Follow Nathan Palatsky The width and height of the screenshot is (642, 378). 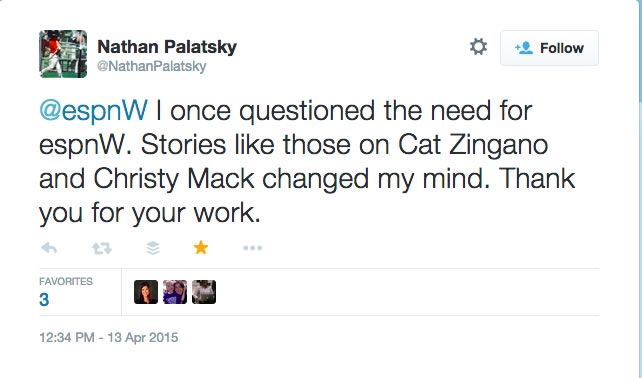[549, 48]
